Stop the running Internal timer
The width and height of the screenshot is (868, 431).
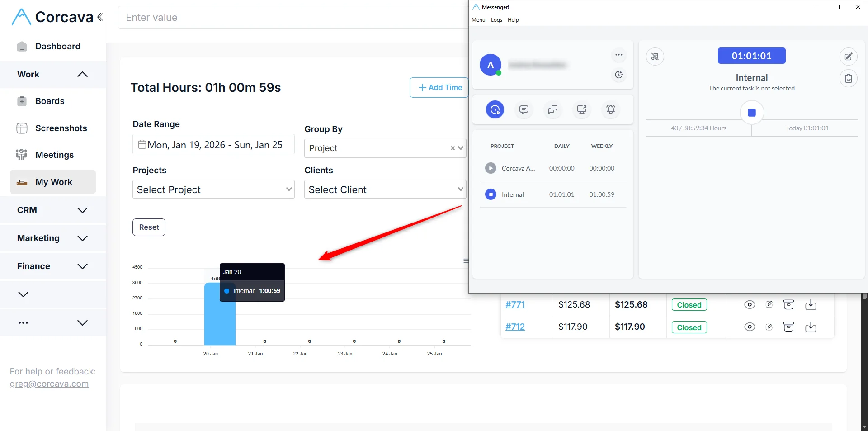point(751,113)
